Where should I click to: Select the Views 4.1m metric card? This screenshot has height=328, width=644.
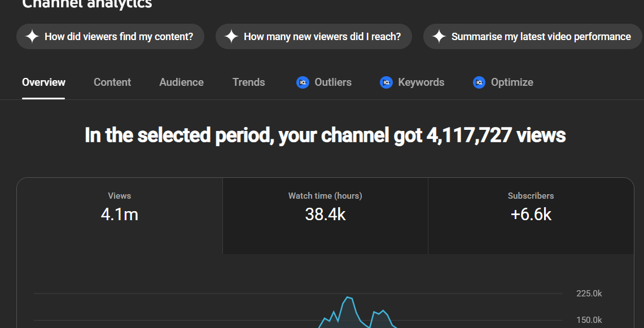(x=120, y=216)
